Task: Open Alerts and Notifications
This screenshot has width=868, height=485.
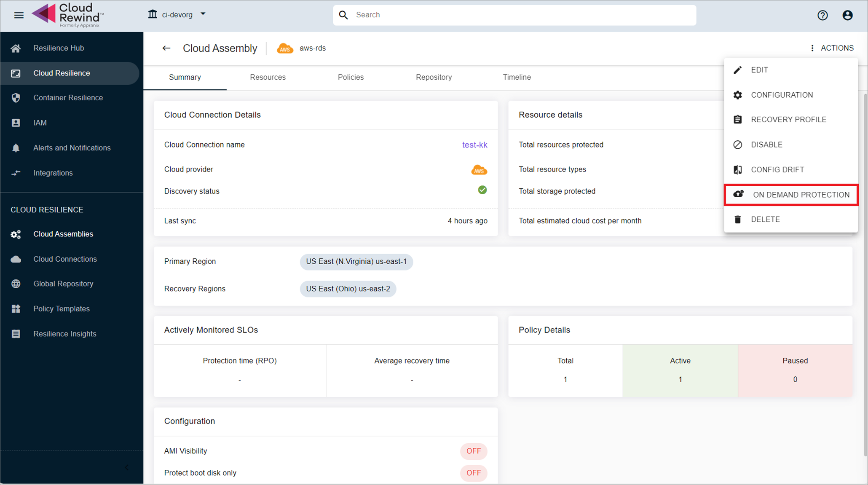Action: [72, 147]
